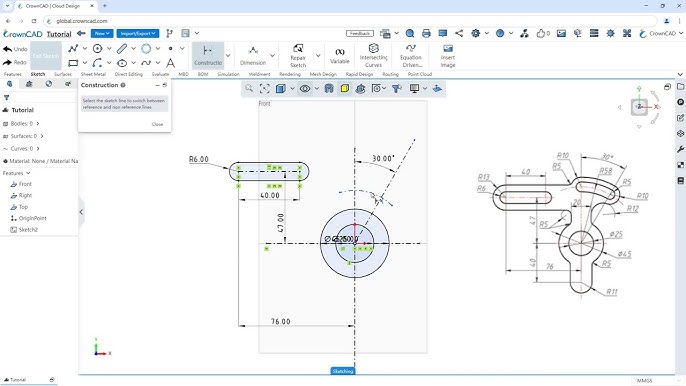The width and height of the screenshot is (686, 386).
Task: Expand the Repair Sketch dropdown arrow
Action: [318, 56]
